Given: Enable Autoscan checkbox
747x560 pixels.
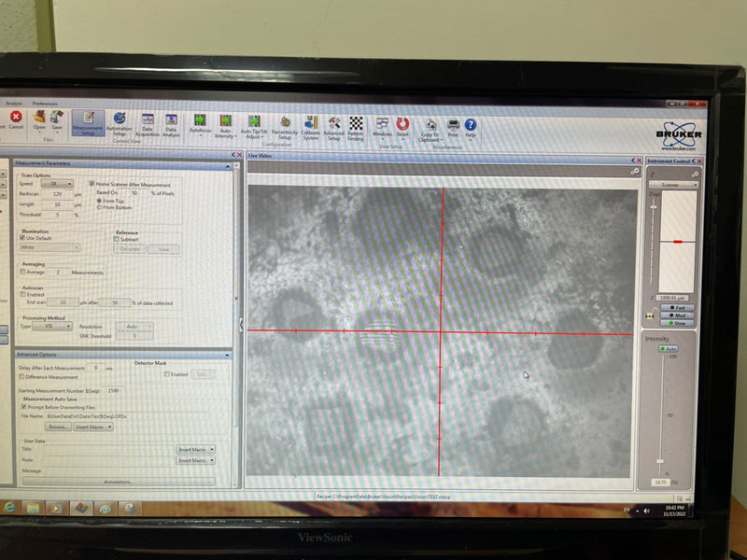Looking at the screenshot, I should click(x=22, y=294).
